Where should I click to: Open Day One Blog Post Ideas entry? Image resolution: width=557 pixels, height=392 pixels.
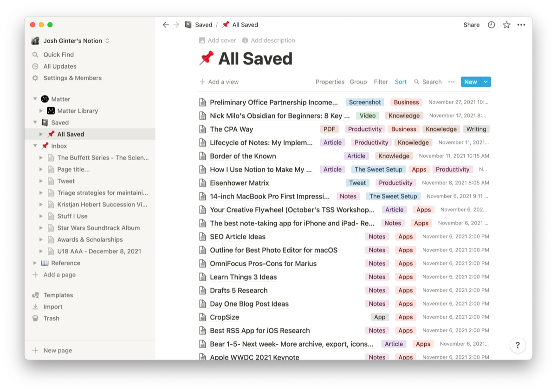click(x=249, y=304)
